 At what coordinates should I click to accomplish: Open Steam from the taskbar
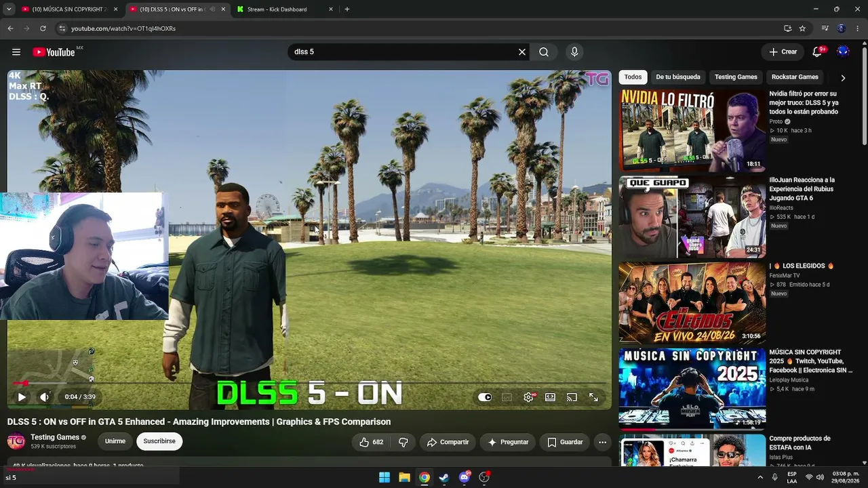point(444,477)
